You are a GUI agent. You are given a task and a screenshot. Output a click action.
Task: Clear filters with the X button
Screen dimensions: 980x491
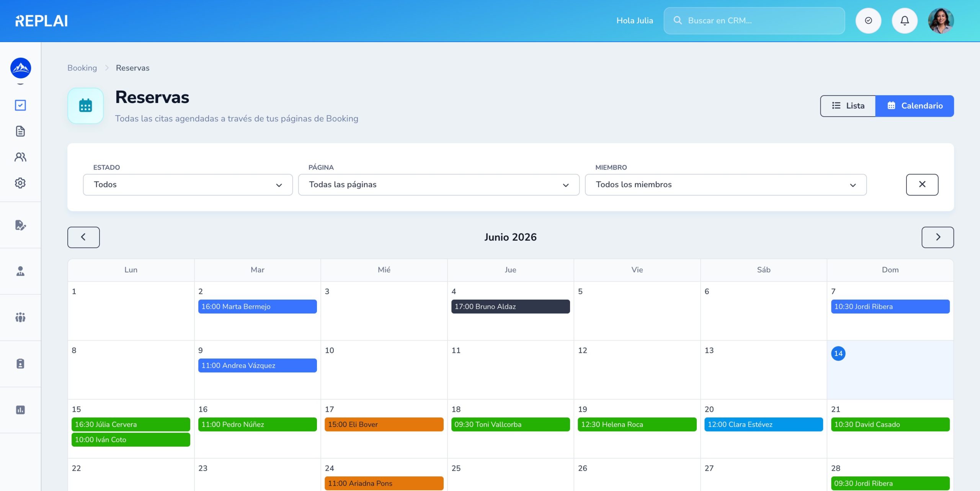tap(922, 185)
